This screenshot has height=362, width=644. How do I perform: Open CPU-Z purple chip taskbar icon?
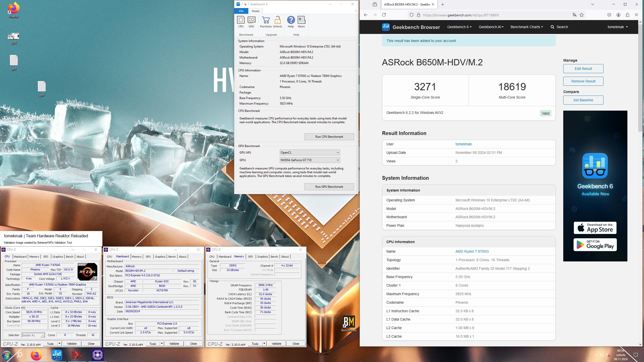tap(98, 355)
